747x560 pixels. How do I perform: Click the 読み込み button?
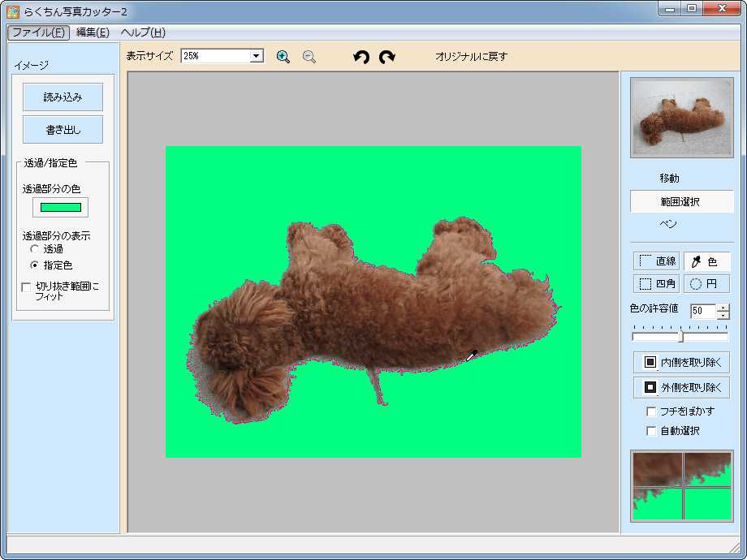point(63,97)
